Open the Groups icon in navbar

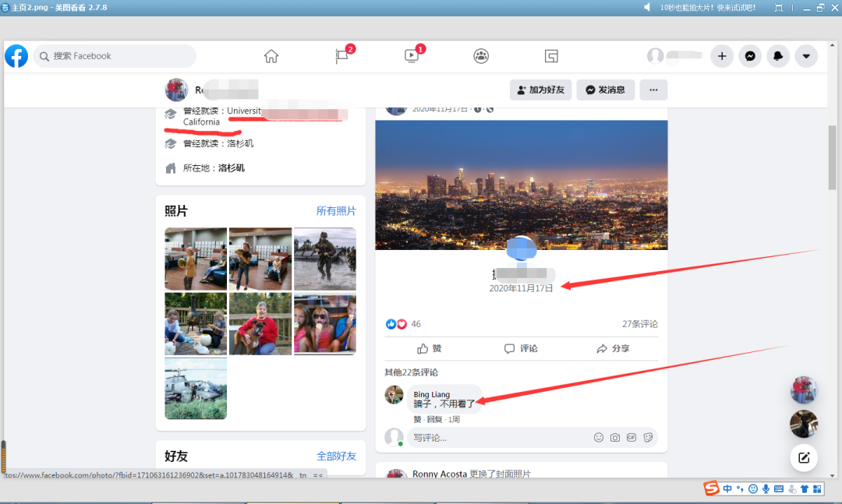(481, 56)
